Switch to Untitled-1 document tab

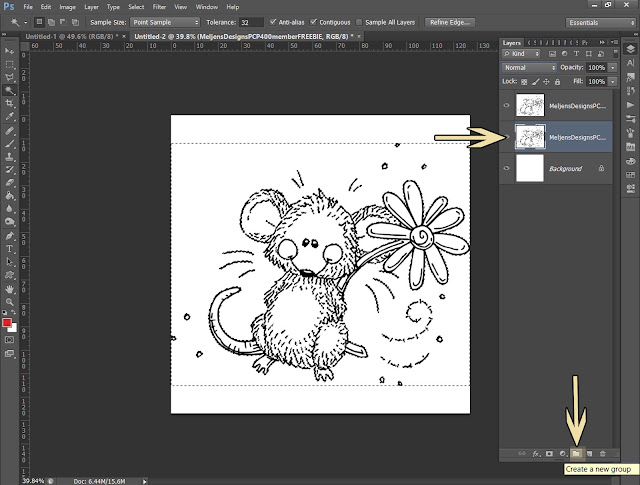point(72,36)
